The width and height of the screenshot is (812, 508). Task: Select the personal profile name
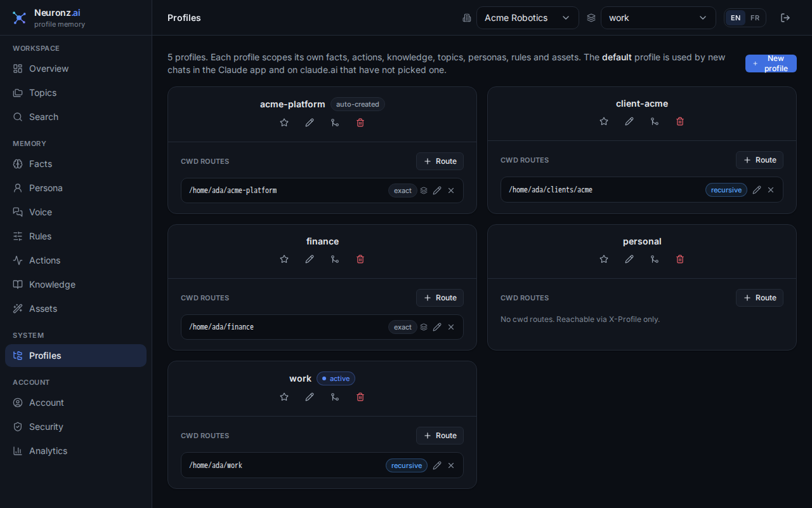pos(642,241)
